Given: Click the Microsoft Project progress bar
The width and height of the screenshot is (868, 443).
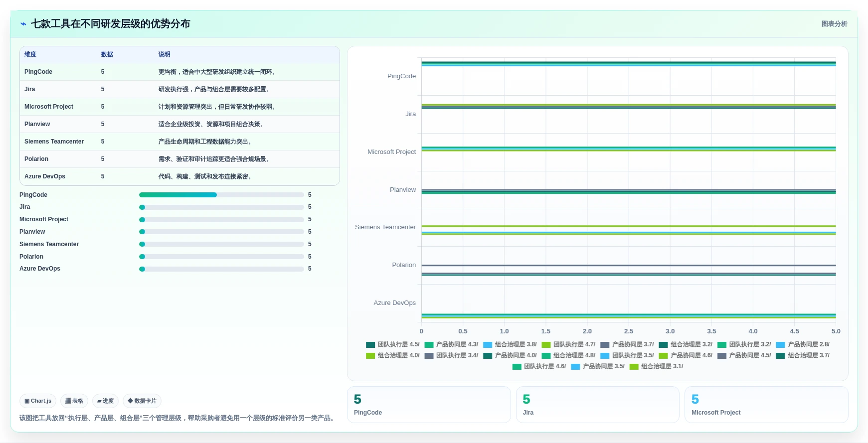Looking at the screenshot, I should [x=221, y=219].
